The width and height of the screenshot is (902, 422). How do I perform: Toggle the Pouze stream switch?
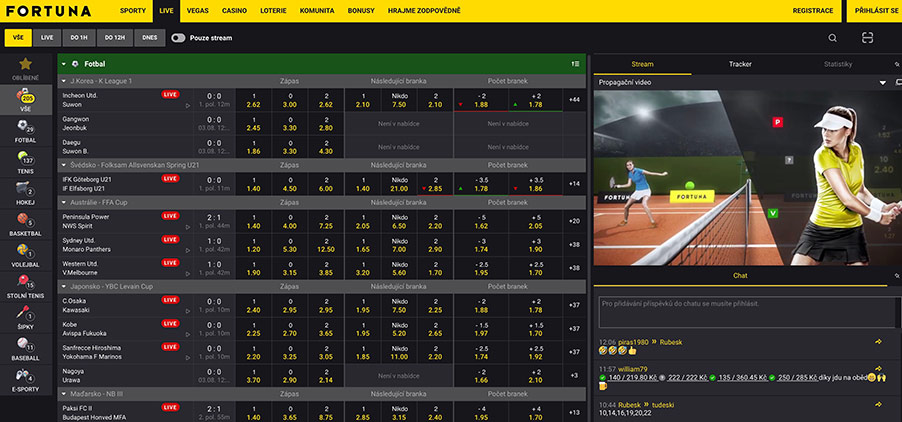pos(178,38)
